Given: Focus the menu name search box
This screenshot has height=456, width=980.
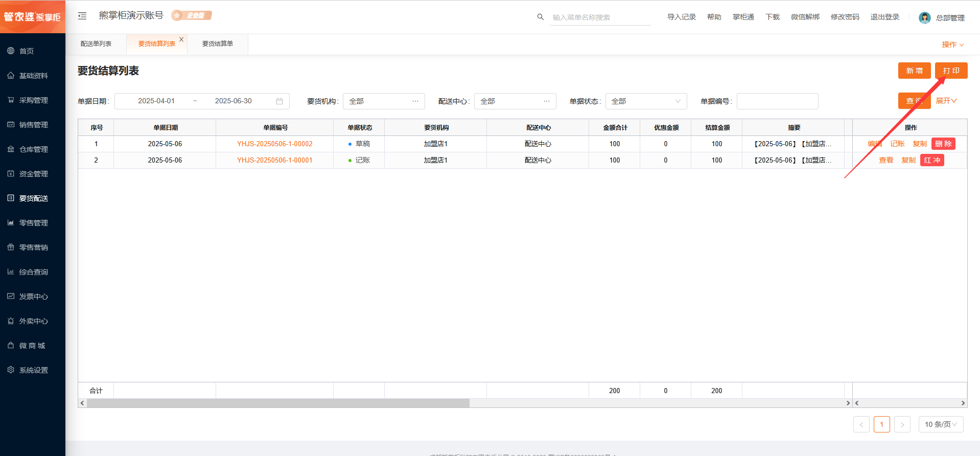Looking at the screenshot, I should tap(600, 17).
